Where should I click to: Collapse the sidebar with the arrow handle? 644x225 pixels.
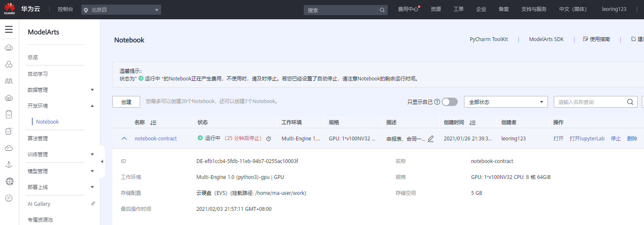click(102, 162)
